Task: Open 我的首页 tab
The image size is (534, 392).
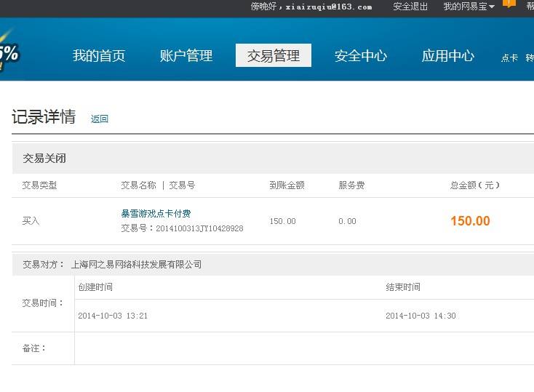Action: coord(99,55)
